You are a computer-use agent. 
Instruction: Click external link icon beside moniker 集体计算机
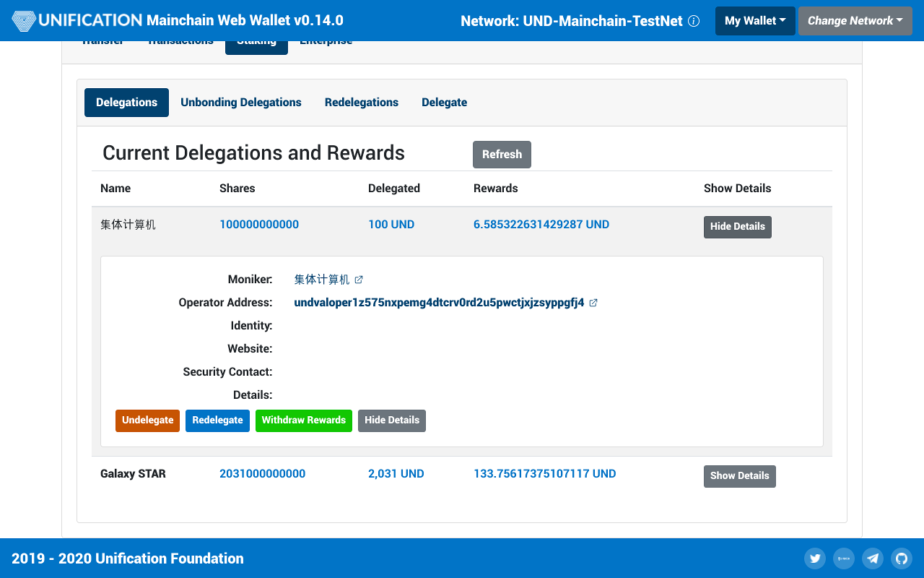[x=358, y=280]
